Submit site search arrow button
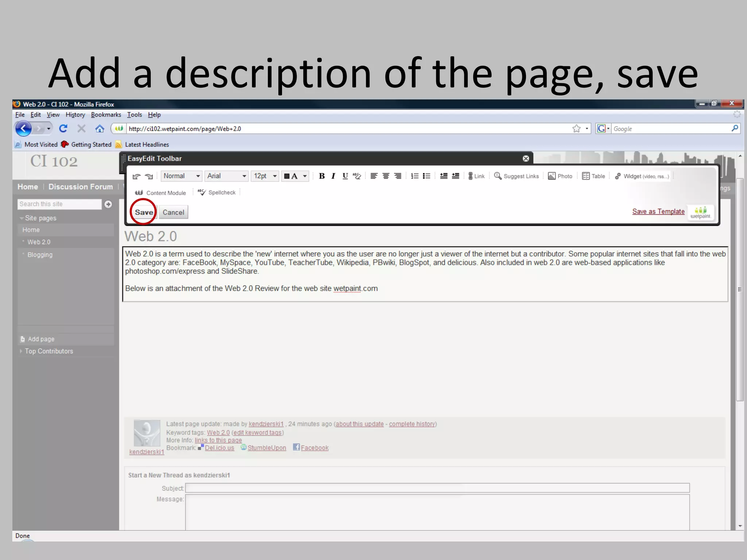747x560 pixels. point(108,204)
